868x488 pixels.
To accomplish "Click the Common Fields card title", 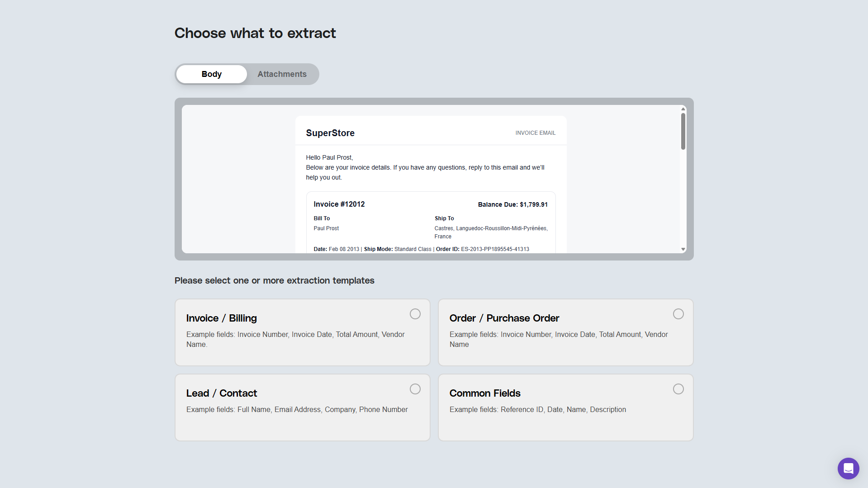I will coord(484,393).
